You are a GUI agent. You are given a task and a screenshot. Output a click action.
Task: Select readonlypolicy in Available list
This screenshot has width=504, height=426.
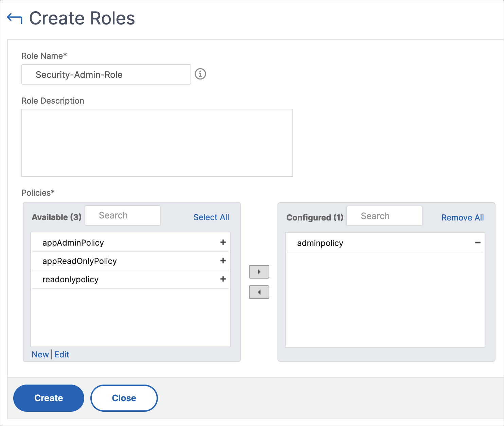[130, 279]
